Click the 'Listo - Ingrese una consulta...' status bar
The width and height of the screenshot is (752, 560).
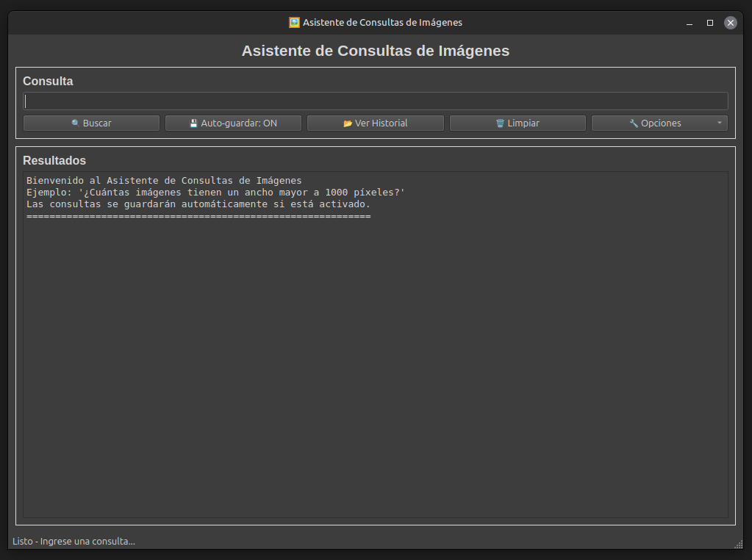click(74, 542)
